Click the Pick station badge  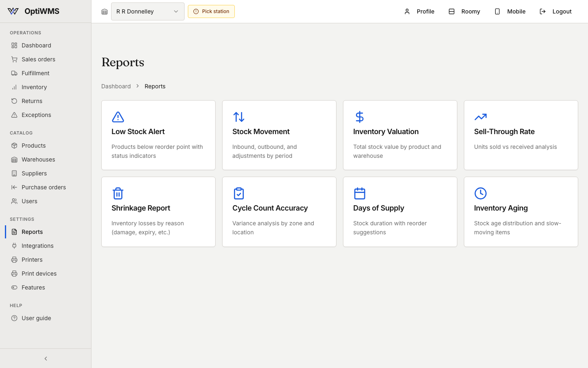(x=211, y=11)
